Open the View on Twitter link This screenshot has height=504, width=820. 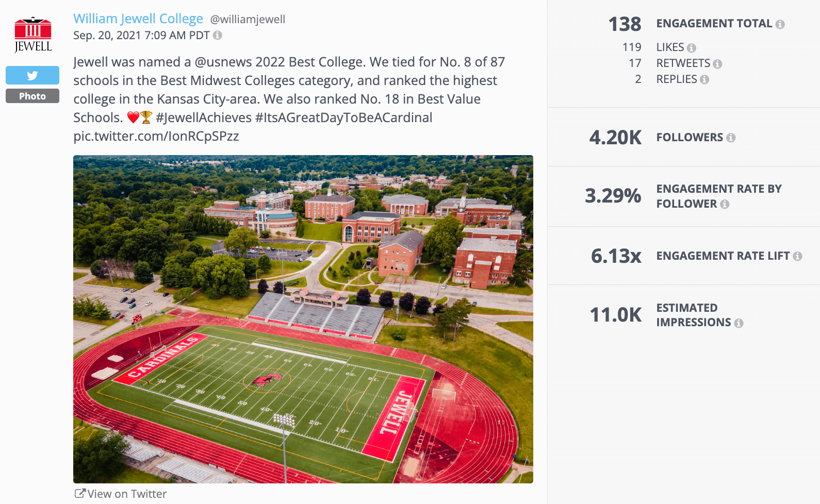pyautogui.click(x=126, y=494)
